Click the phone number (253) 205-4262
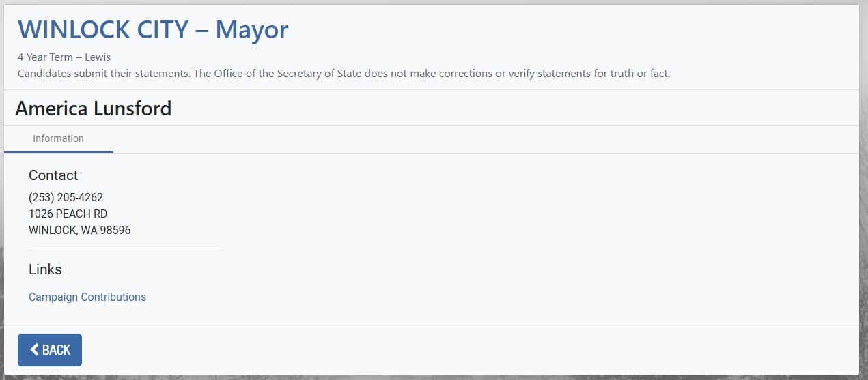 tap(66, 198)
